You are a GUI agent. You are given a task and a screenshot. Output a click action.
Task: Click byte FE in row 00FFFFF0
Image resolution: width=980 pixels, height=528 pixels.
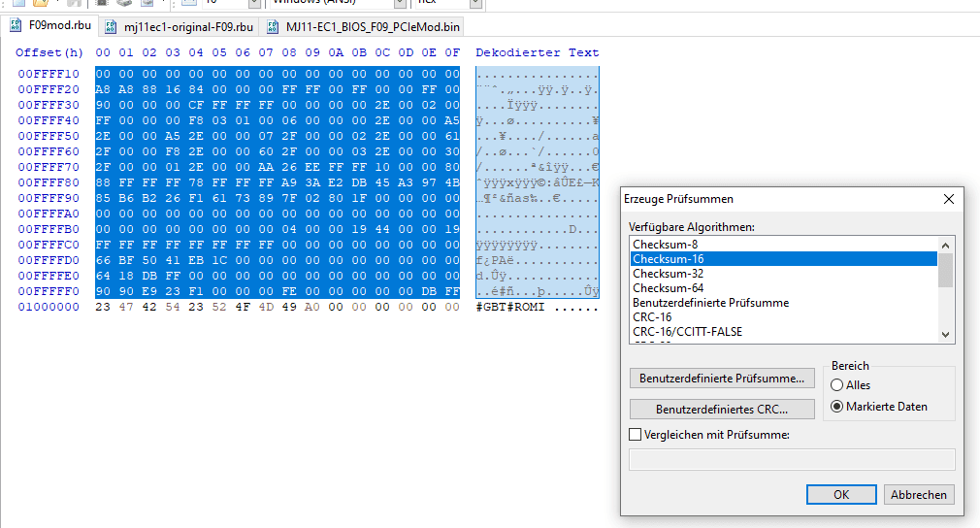point(289,291)
